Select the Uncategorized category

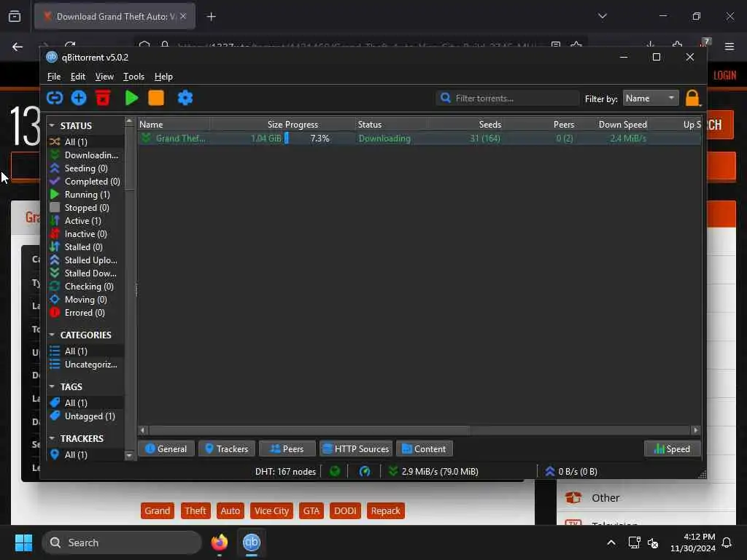coord(86,365)
